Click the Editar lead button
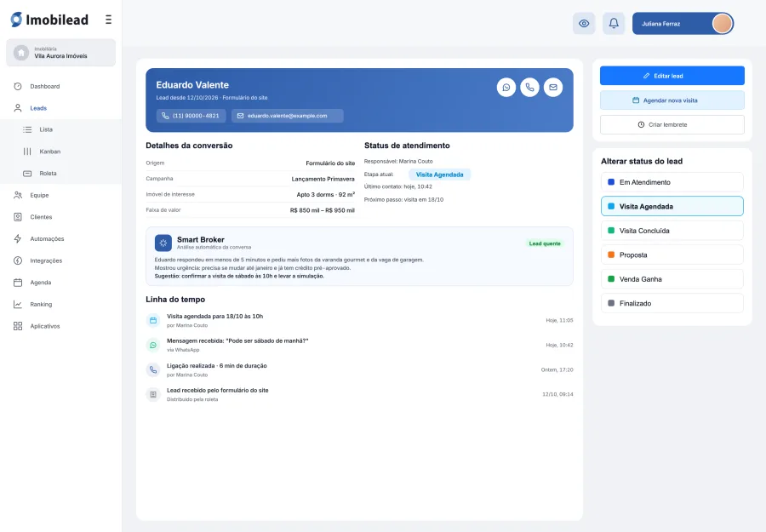The width and height of the screenshot is (766, 532). tap(672, 76)
